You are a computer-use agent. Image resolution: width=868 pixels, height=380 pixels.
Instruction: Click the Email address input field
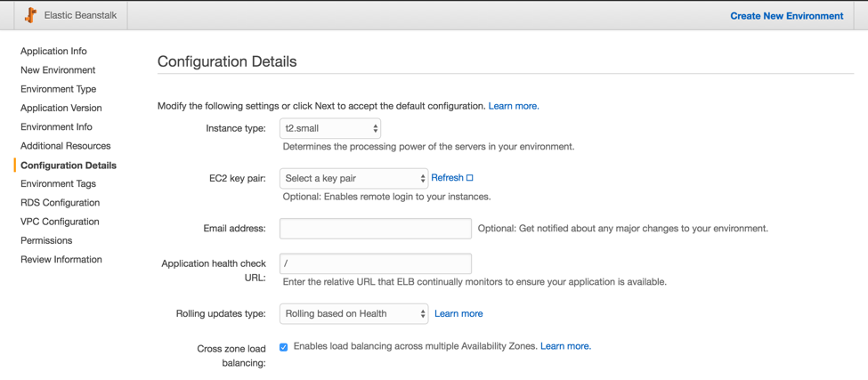[x=376, y=229]
